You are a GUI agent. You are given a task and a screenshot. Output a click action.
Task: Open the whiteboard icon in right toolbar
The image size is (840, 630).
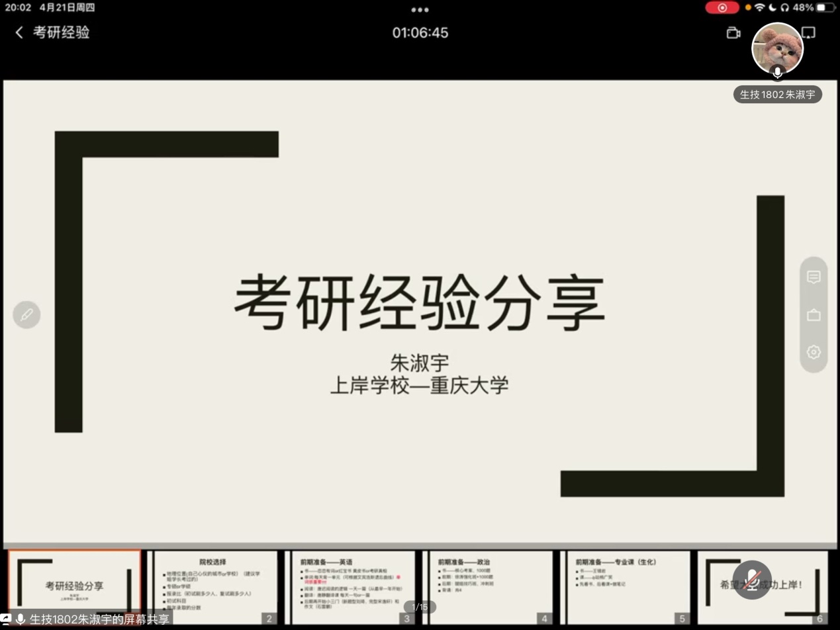point(813,315)
